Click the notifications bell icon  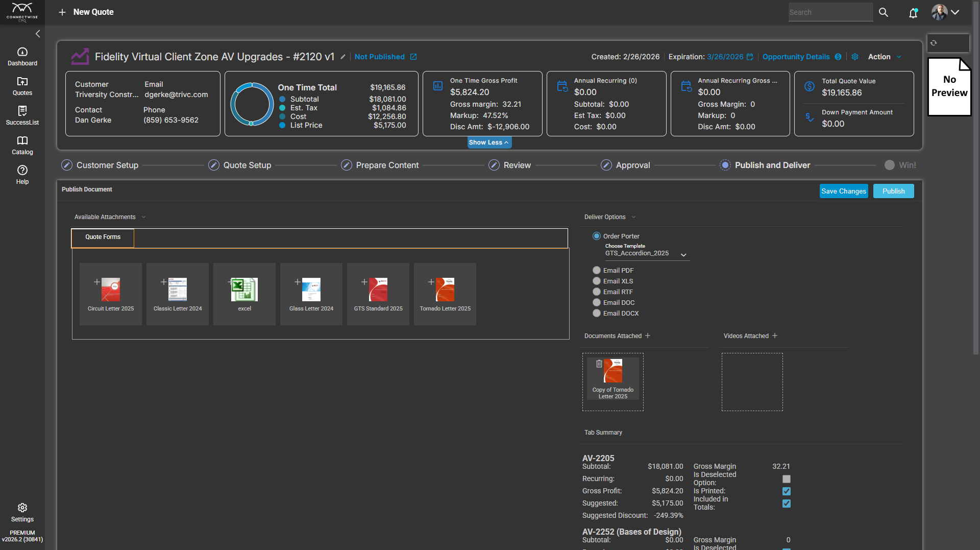(913, 13)
